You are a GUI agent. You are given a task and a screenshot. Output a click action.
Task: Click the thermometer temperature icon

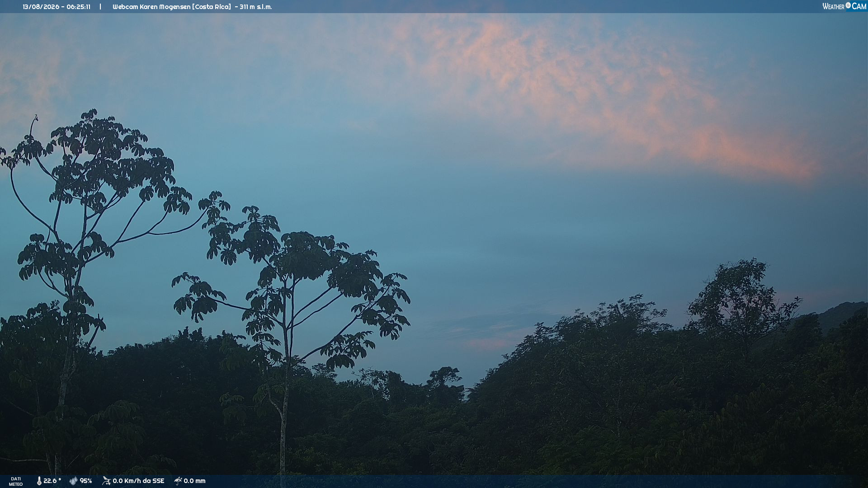[39, 481]
